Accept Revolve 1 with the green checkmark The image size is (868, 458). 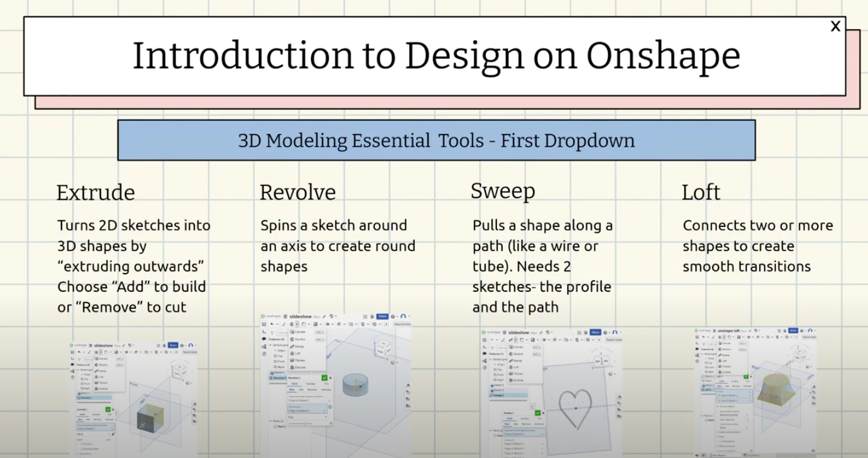pos(324,377)
